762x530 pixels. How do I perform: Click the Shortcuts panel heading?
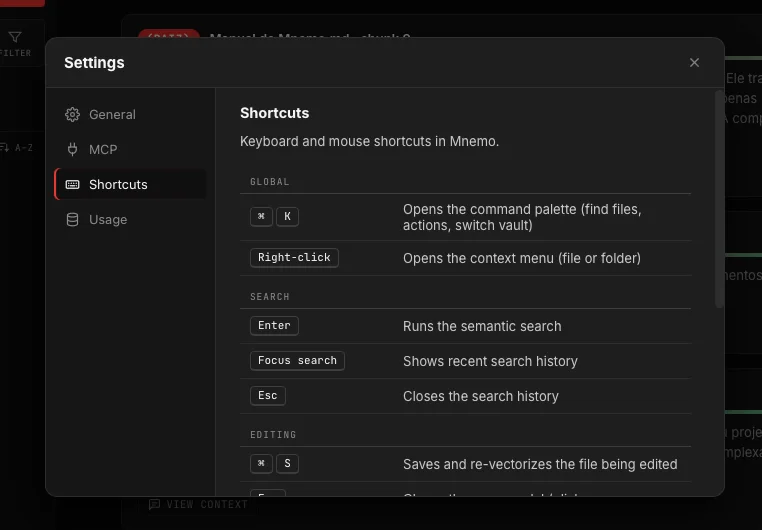pyautogui.click(x=275, y=113)
